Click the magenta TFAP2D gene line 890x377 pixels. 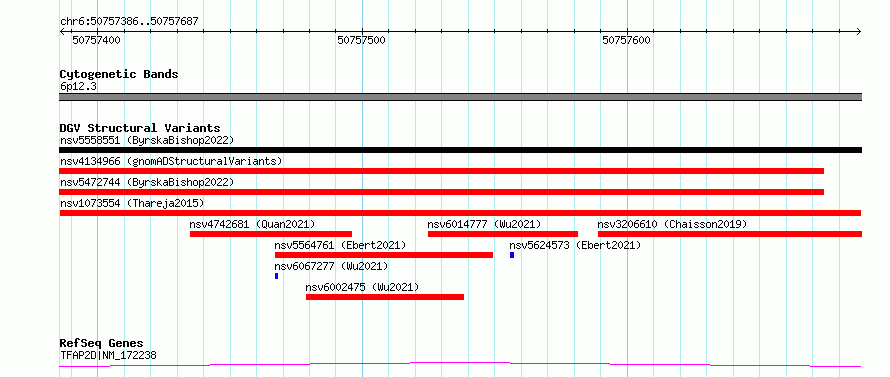(460, 365)
